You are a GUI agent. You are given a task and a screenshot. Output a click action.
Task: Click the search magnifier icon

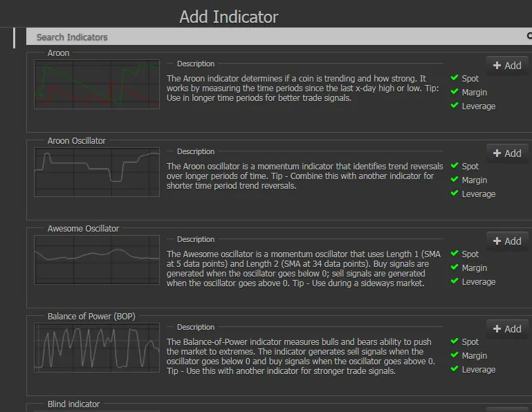coord(529,36)
